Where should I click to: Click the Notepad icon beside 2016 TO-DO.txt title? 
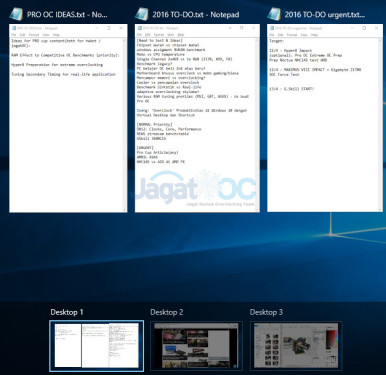[141, 14]
